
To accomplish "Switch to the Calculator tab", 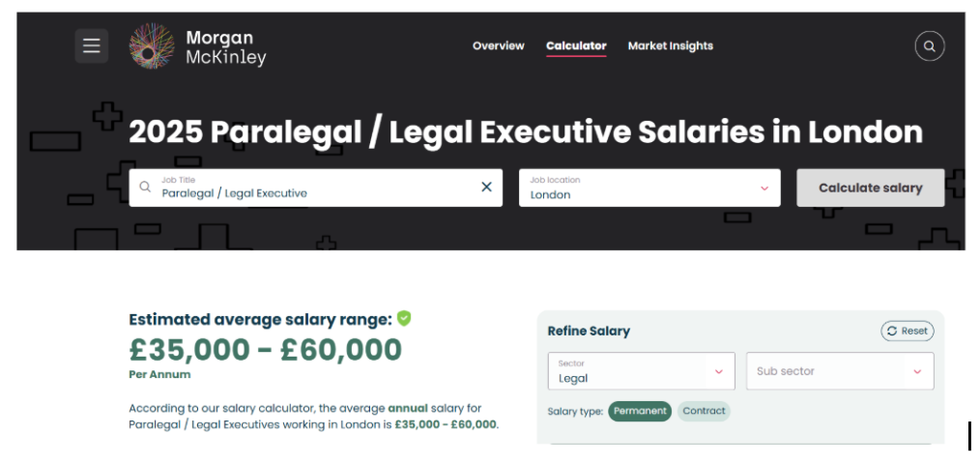I will tap(576, 45).
